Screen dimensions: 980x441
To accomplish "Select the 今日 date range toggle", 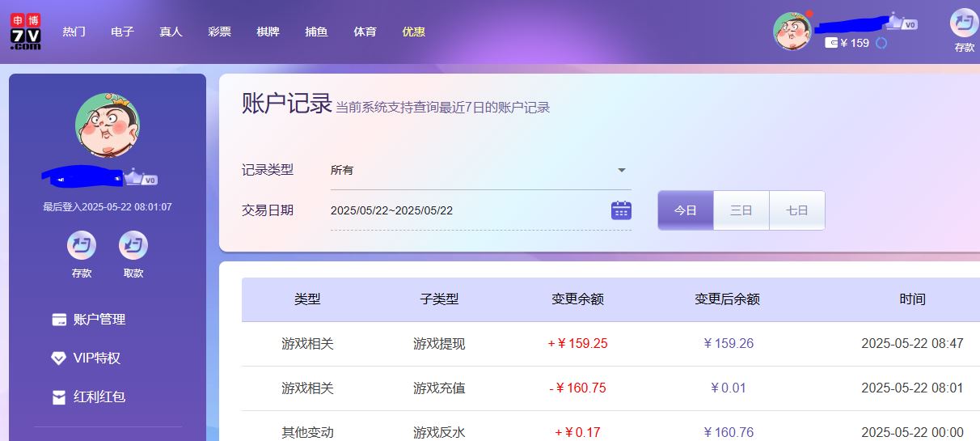I will [686, 210].
